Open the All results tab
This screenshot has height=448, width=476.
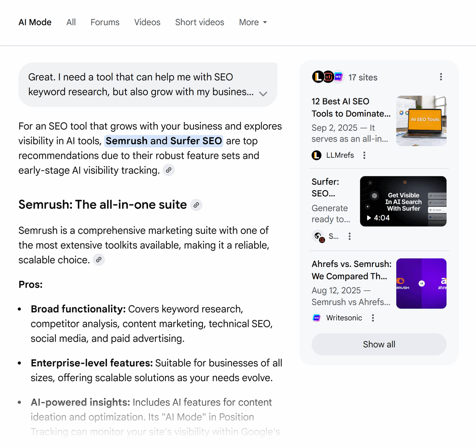(x=71, y=22)
